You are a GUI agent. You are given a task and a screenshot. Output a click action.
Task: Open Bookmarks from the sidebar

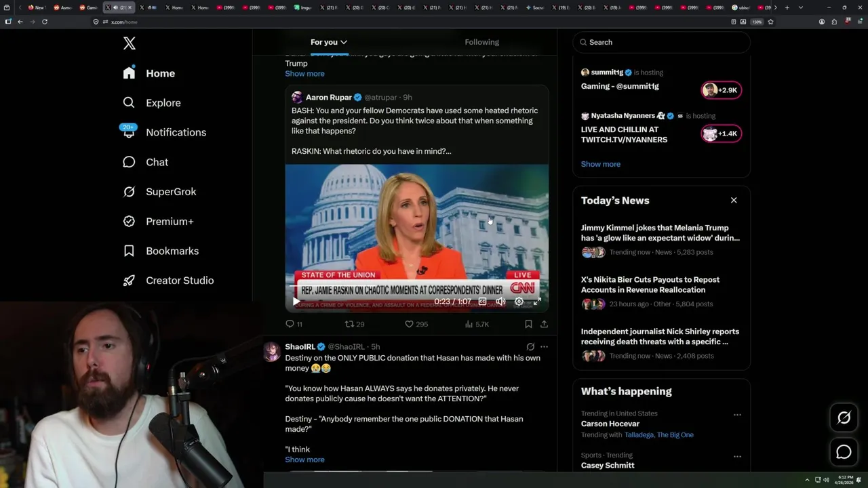click(161, 251)
